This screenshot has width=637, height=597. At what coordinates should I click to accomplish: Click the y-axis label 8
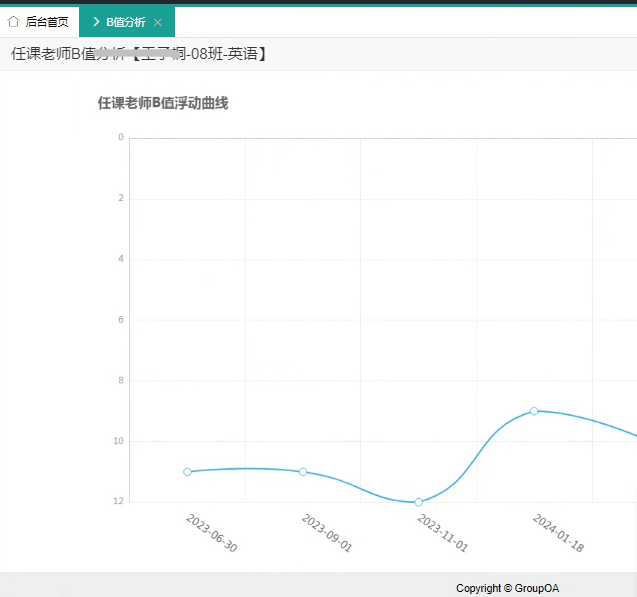click(121, 380)
